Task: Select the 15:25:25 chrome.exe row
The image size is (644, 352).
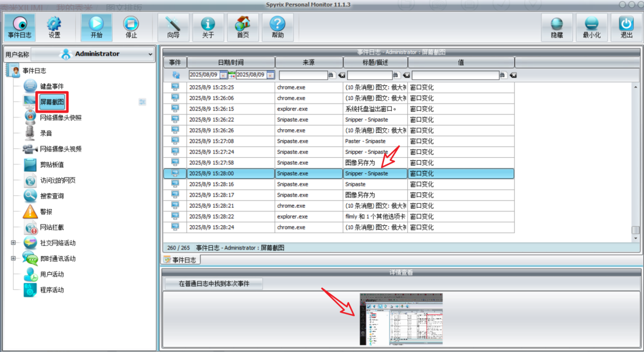Action: click(x=339, y=88)
